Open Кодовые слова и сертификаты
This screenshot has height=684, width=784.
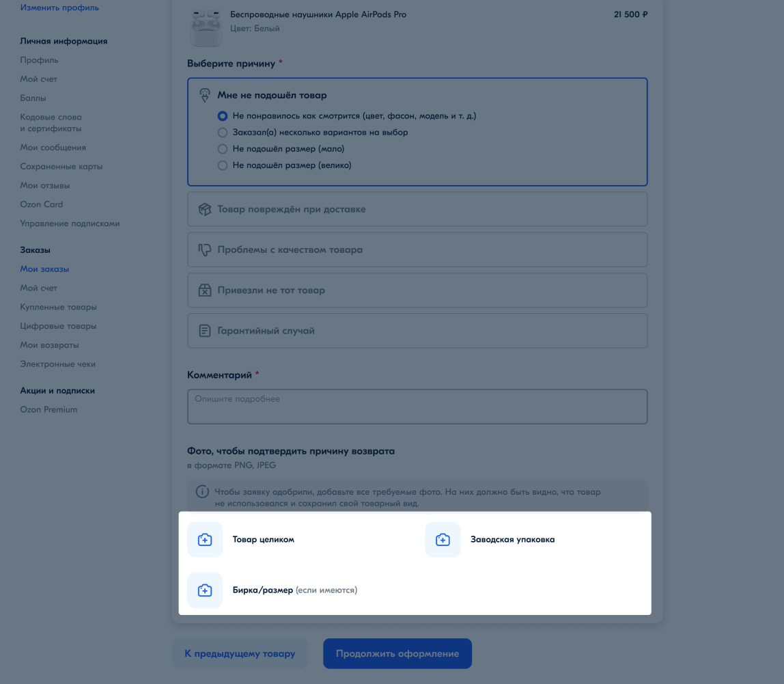coord(51,122)
